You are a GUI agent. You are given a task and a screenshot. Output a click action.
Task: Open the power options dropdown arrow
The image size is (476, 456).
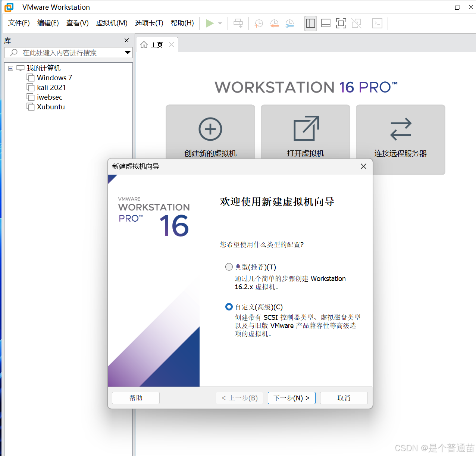(x=220, y=23)
